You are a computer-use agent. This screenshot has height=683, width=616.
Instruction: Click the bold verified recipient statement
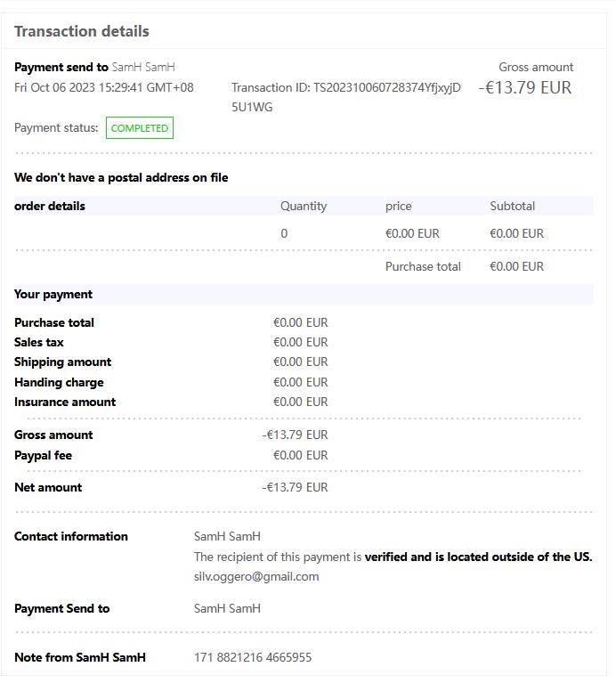click(x=478, y=557)
